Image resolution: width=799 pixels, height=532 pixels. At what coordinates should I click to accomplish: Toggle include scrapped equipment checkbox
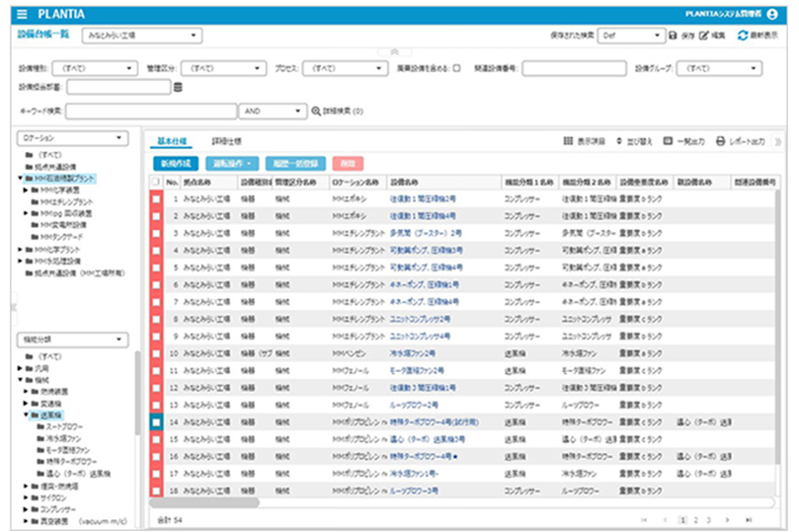tap(456, 68)
